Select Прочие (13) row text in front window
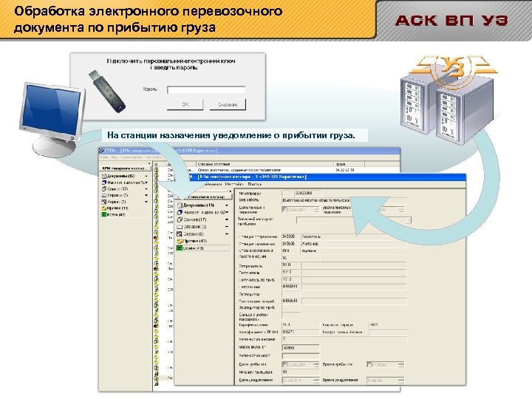 195,241
